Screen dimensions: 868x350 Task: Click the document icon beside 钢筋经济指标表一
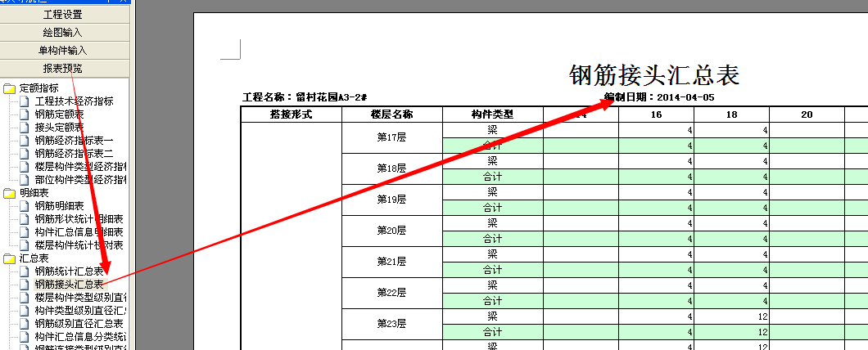(x=25, y=141)
